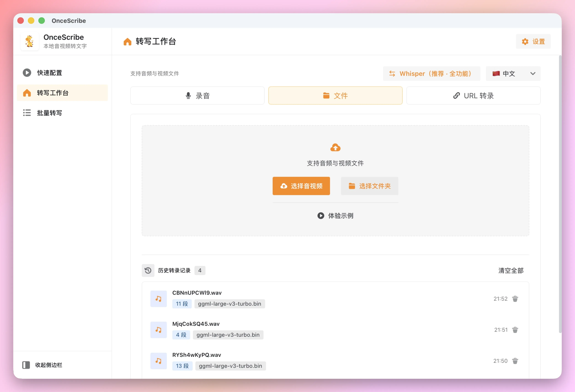Viewport: 575px width, 392px height.
Task: Click the 21:50 timestamp
Action: click(500, 361)
